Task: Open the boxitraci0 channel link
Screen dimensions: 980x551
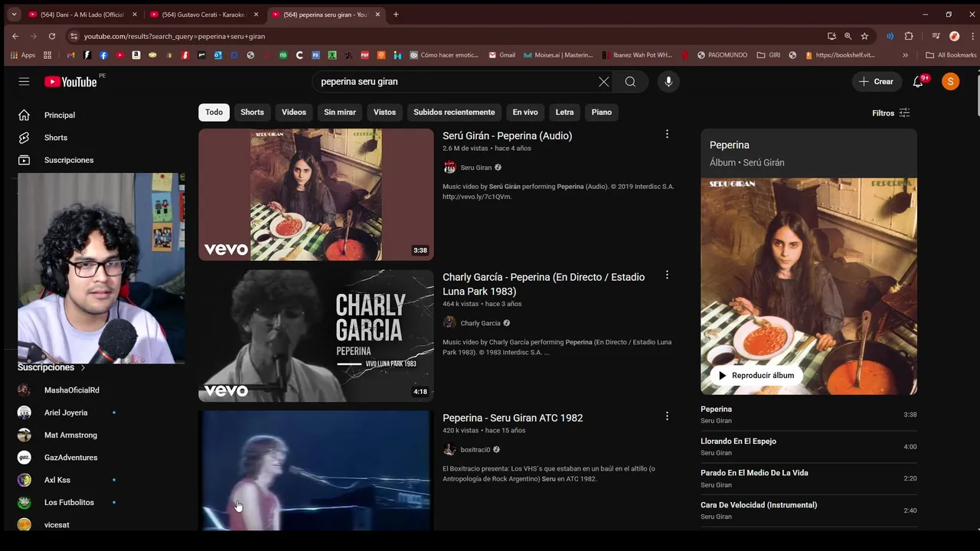Action: [475, 450]
